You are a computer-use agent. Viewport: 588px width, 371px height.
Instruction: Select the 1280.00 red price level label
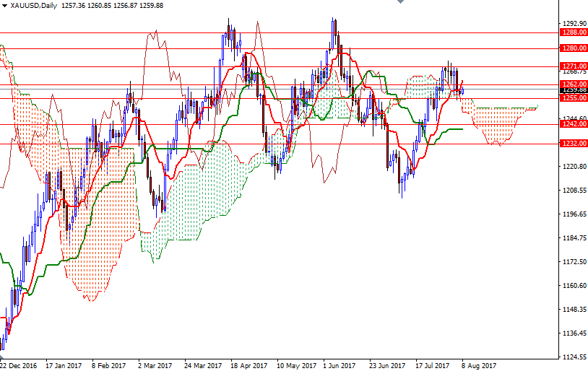[573, 48]
